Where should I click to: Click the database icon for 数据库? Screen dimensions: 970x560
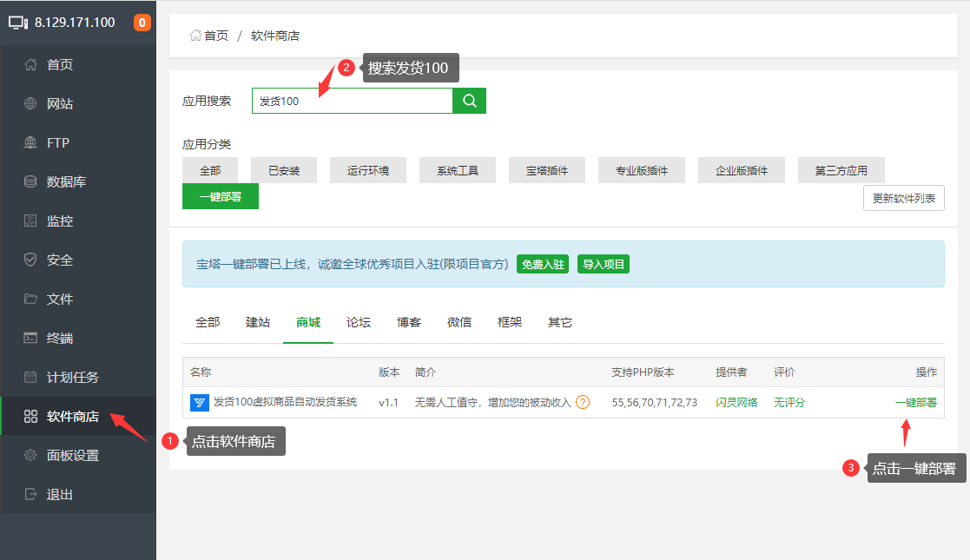coord(30,181)
